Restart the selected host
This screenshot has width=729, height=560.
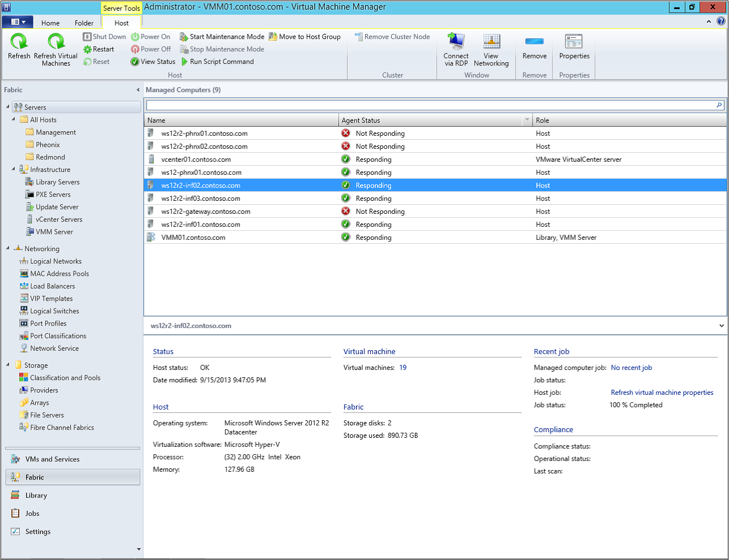(x=98, y=49)
